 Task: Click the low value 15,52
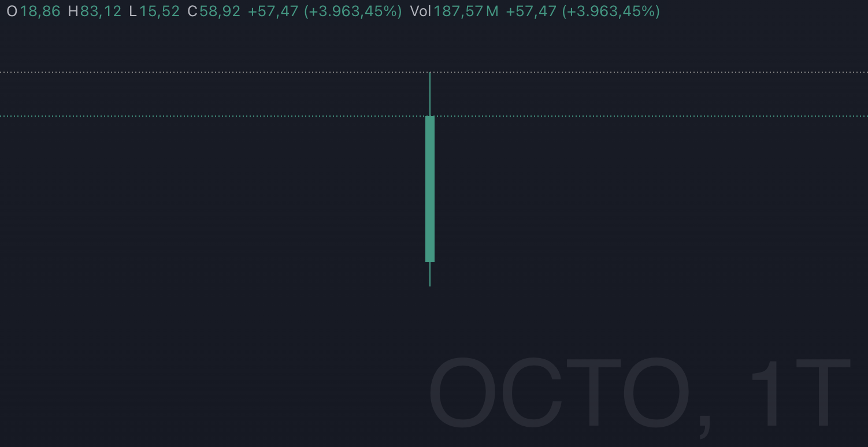click(159, 11)
